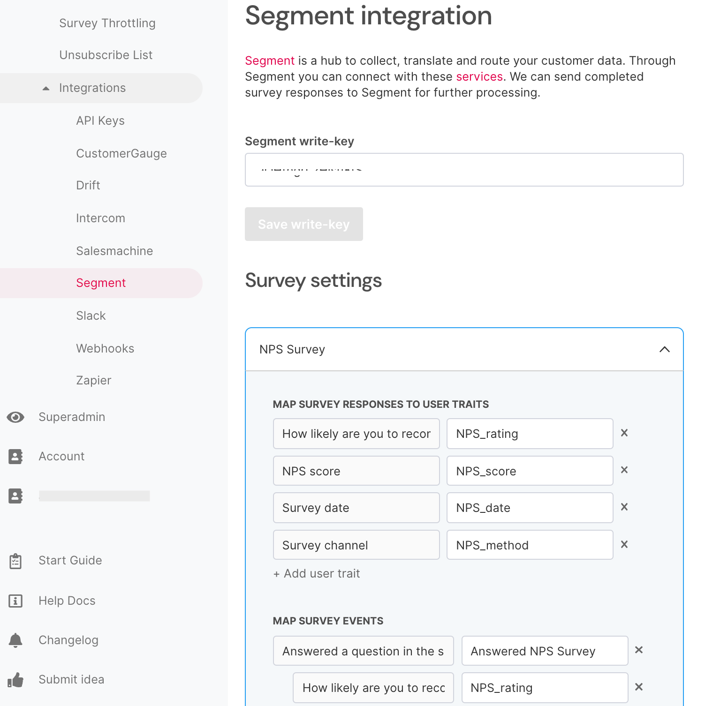Select the Slack integration
728x706 pixels.
coord(91,315)
